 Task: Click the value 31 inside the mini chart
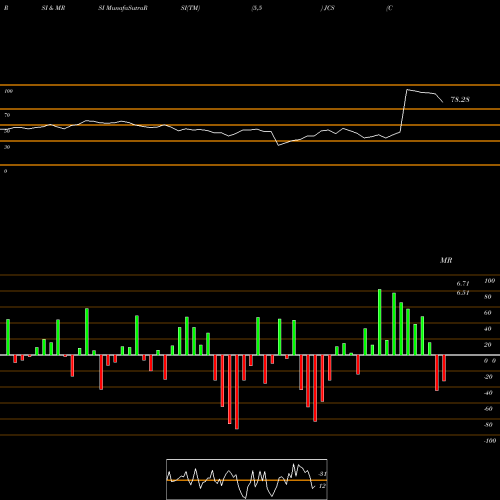pos(322,474)
